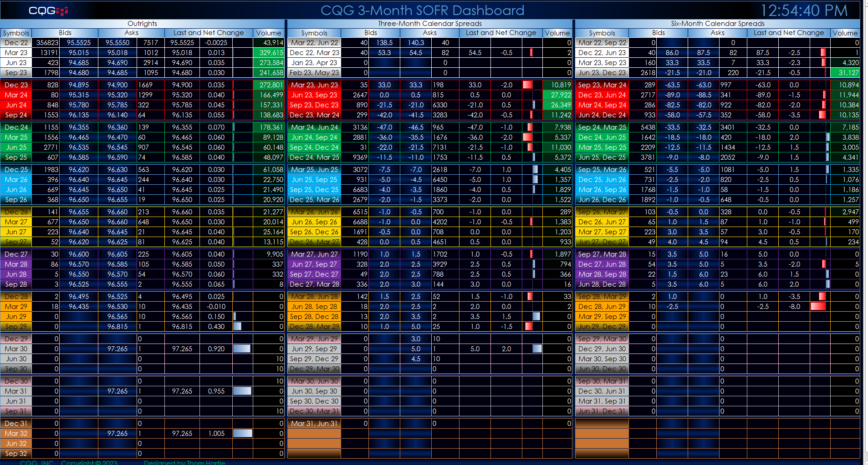Click the orange Jun 29 symbol cell
The width and height of the screenshot is (868, 465).
(x=16, y=317)
